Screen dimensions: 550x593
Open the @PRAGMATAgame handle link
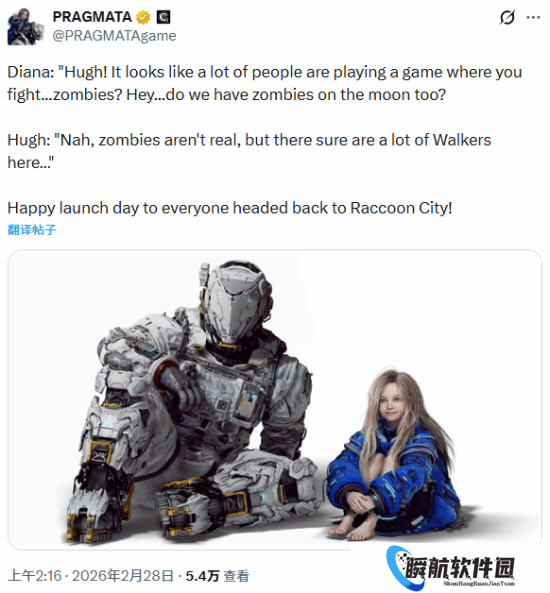tap(114, 36)
